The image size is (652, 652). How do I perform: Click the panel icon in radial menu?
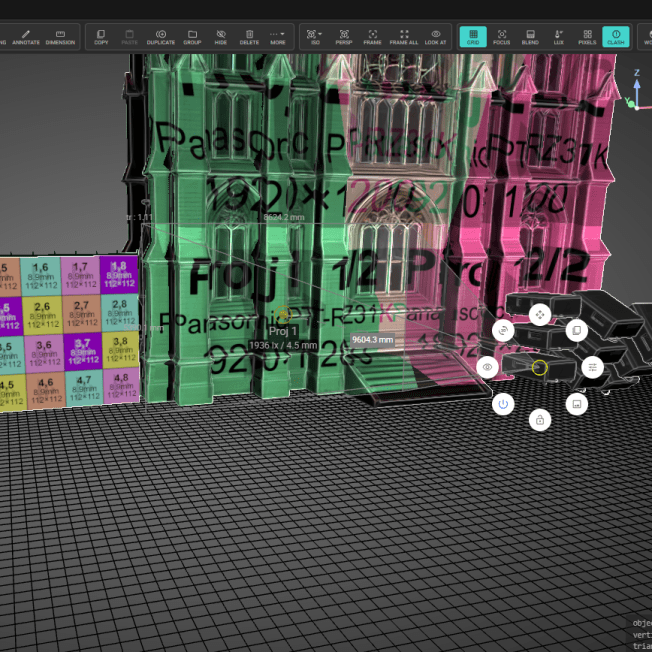(576, 404)
